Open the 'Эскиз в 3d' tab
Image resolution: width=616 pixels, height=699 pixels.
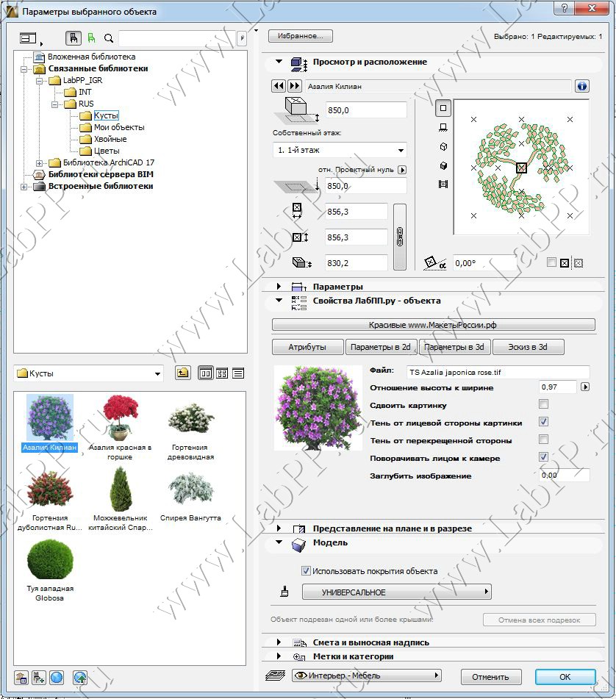point(529,347)
